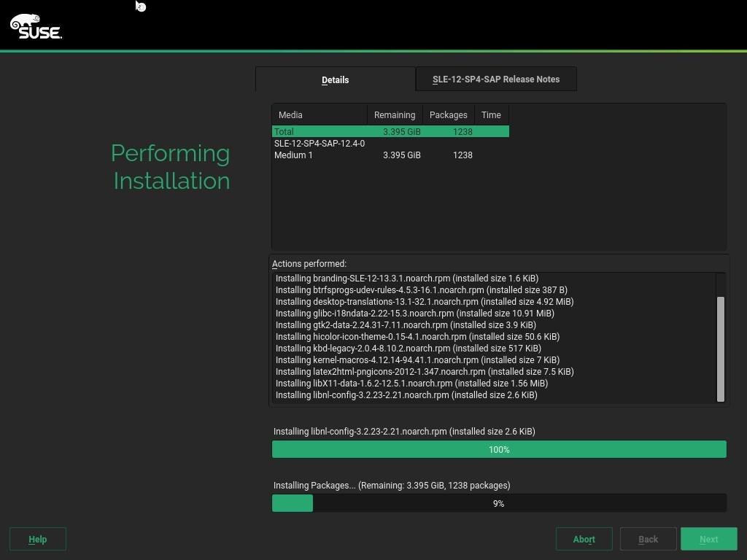The image size is (747, 560).
Task: Click the Installing Packages remaining status text
Action: pyautogui.click(x=392, y=485)
